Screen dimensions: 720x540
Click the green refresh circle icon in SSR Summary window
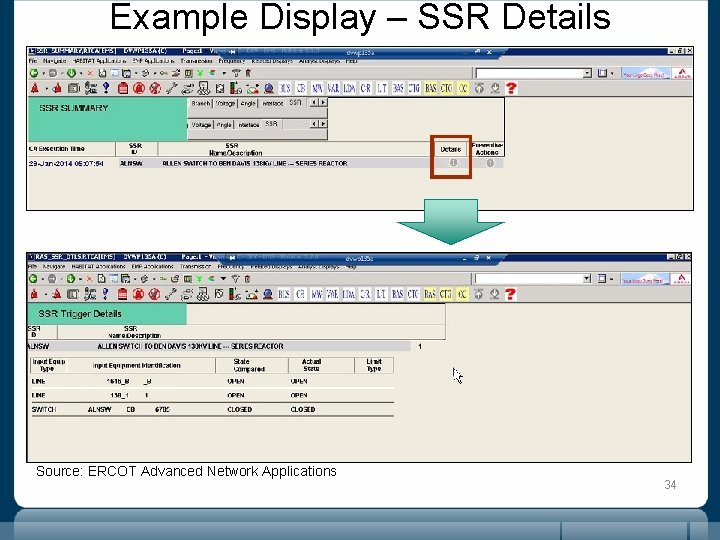point(71,73)
